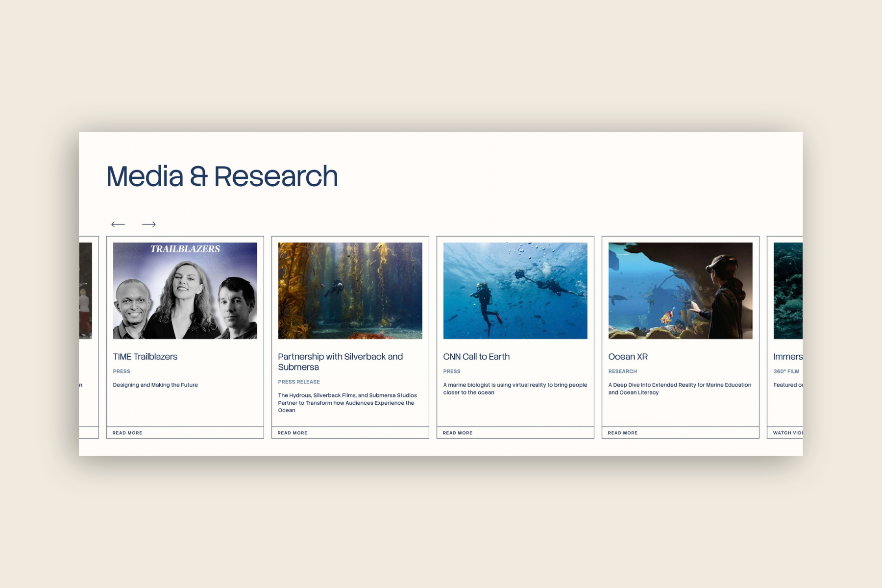Click the Ocean XR card title
Screen dimensions: 882x588
[628, 357]
